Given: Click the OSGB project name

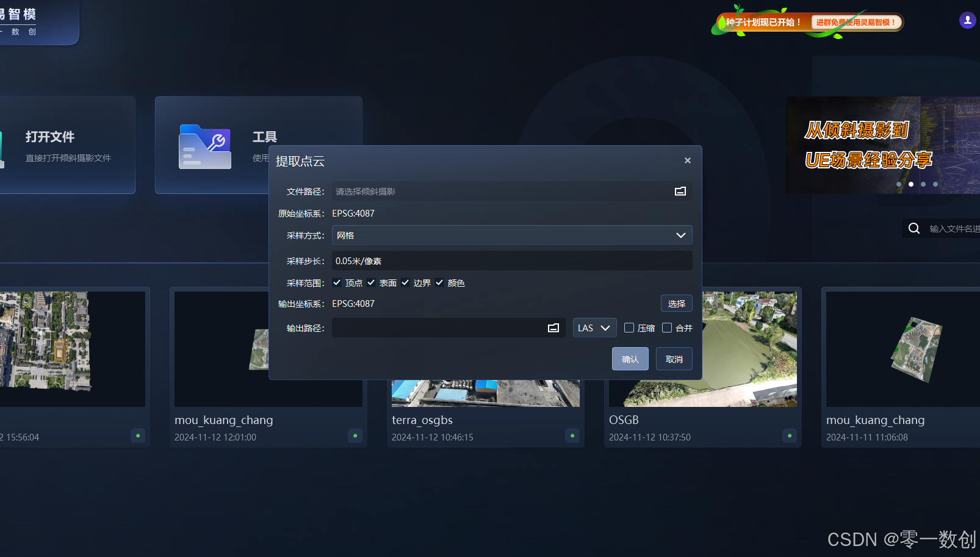Looking at the screenshot, I should click(x=624, y=420).
